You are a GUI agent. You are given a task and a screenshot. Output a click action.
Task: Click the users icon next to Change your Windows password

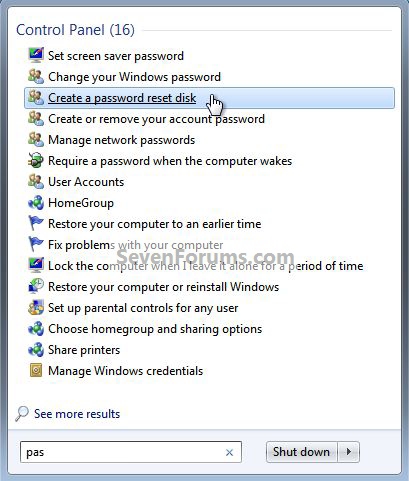click(36, 76)
